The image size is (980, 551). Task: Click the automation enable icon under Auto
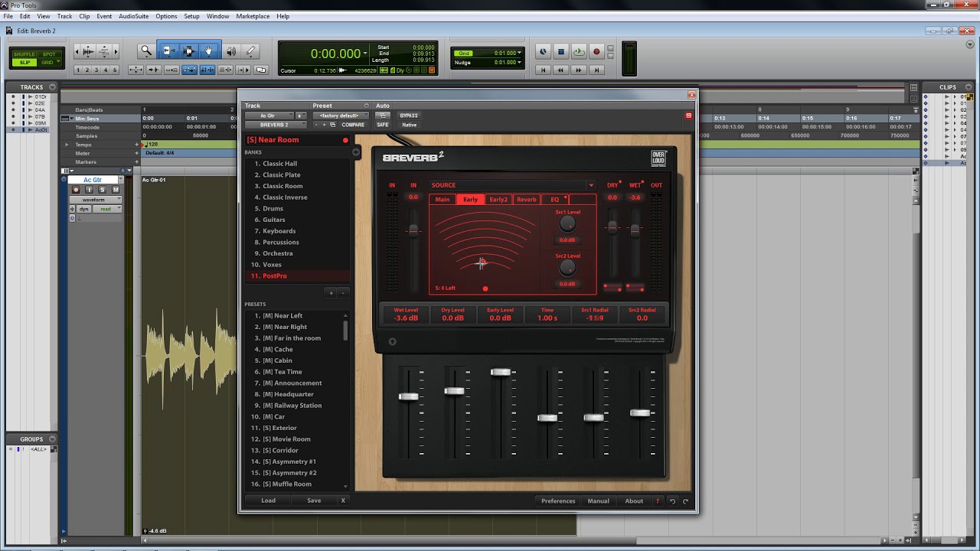383,116
